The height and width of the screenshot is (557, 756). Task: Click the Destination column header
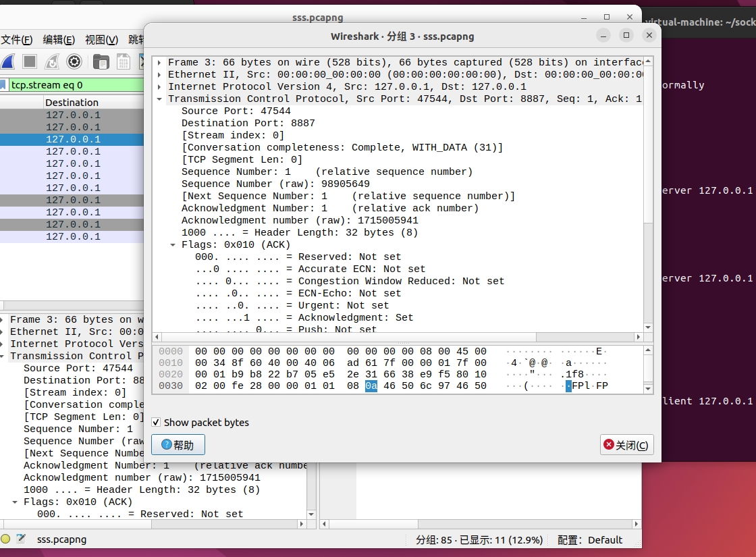click(x=72, y=102)
